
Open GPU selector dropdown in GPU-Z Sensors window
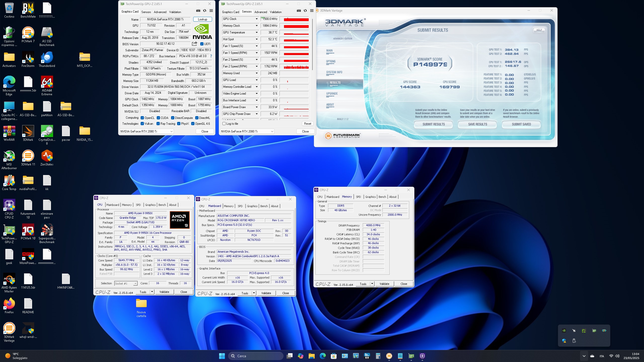click(247, 131)
